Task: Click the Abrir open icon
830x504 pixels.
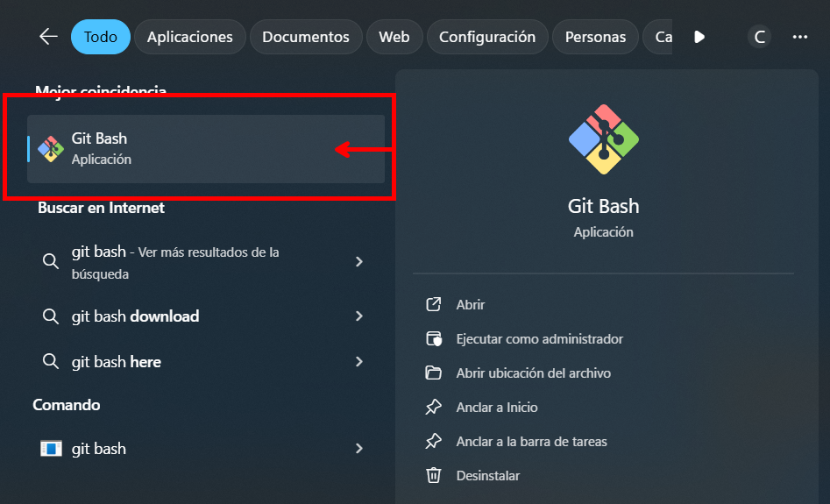Action: click(433, 305)
